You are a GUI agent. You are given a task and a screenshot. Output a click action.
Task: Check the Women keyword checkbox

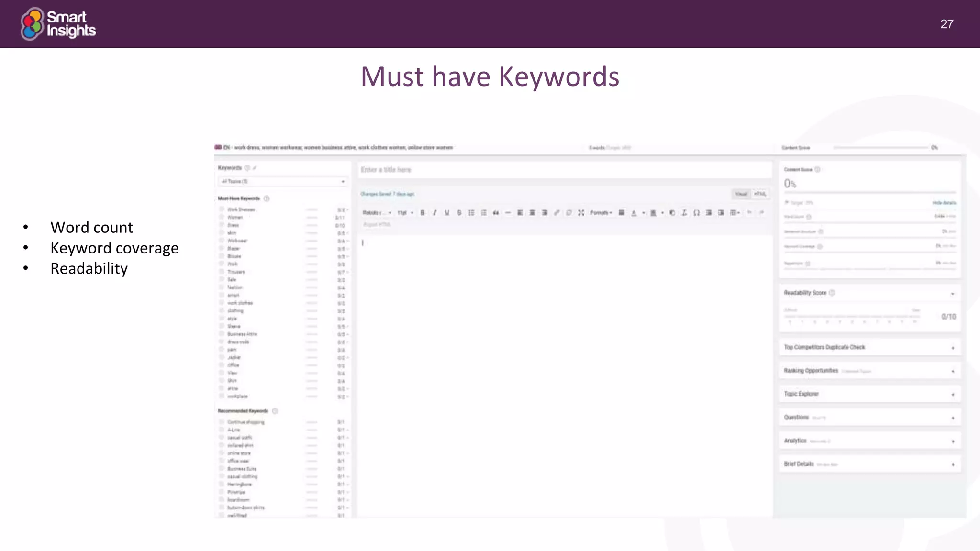click(222, 217)
